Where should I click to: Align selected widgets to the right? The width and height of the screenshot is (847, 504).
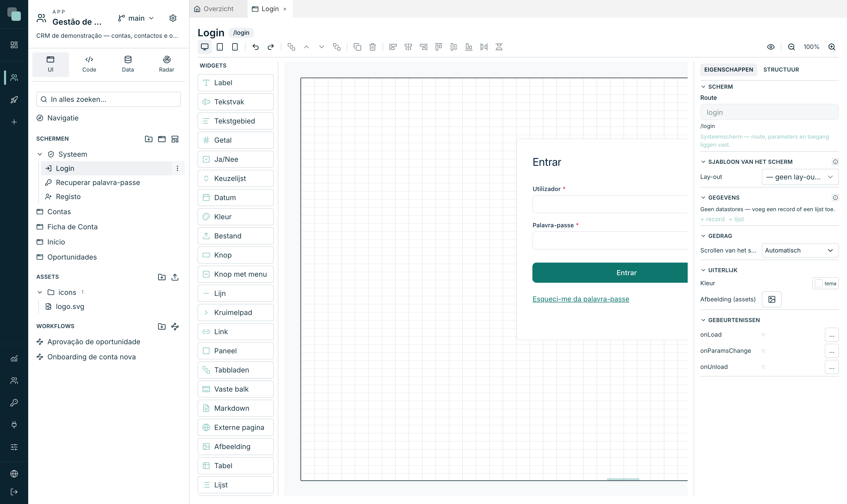click(x=423, y=47)
